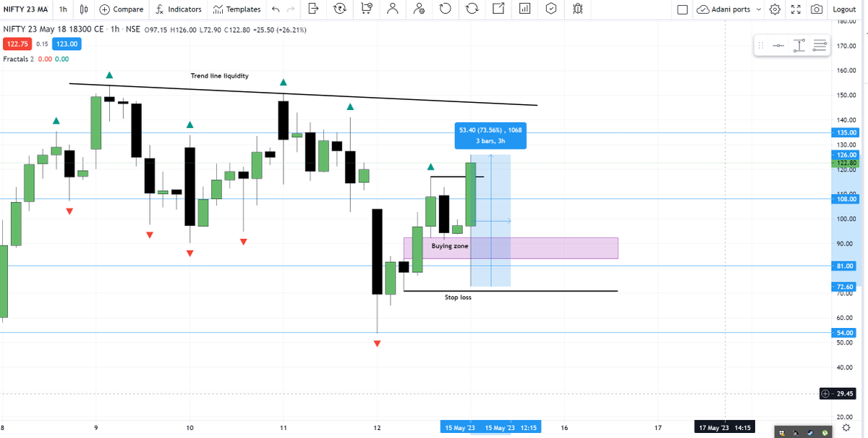The width and height of the screenshot is (868, 438).
Task: Click the bug report icon
Action: 577,9
